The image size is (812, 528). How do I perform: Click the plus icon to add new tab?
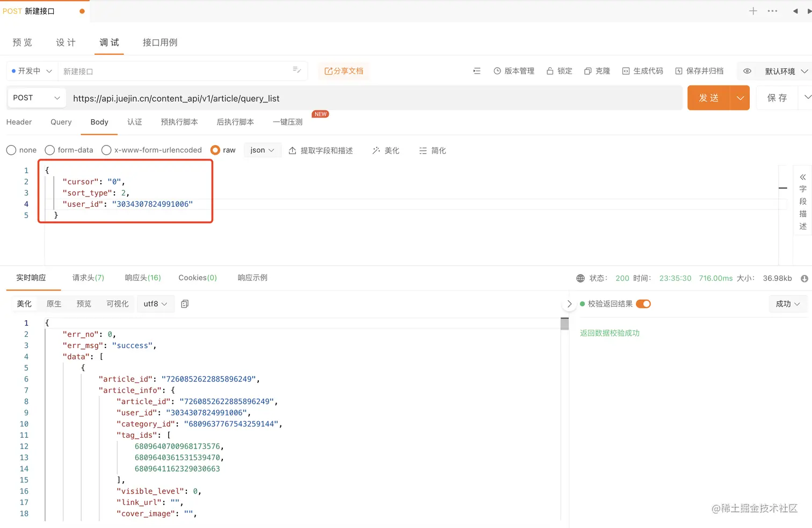pos(753,11)
